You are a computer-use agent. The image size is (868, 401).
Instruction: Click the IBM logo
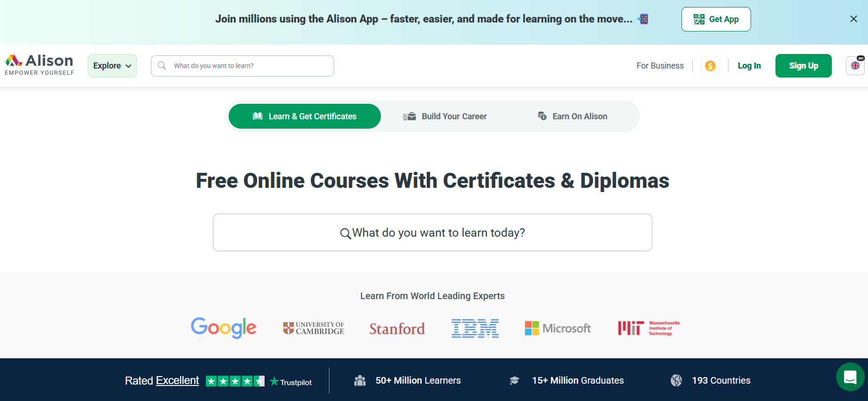coord(475,328)
